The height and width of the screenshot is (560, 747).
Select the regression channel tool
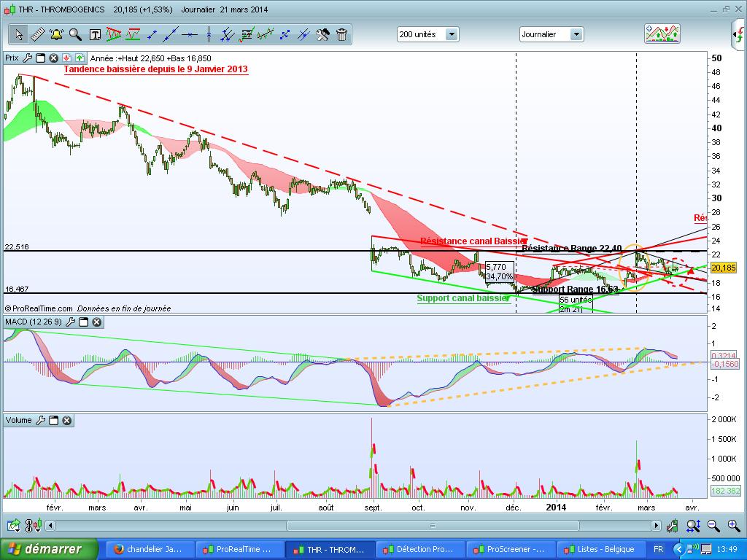point(266,34)
